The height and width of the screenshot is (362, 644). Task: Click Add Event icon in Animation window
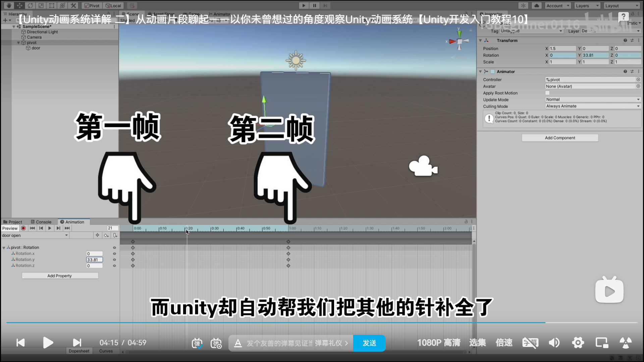click(115, 235)
